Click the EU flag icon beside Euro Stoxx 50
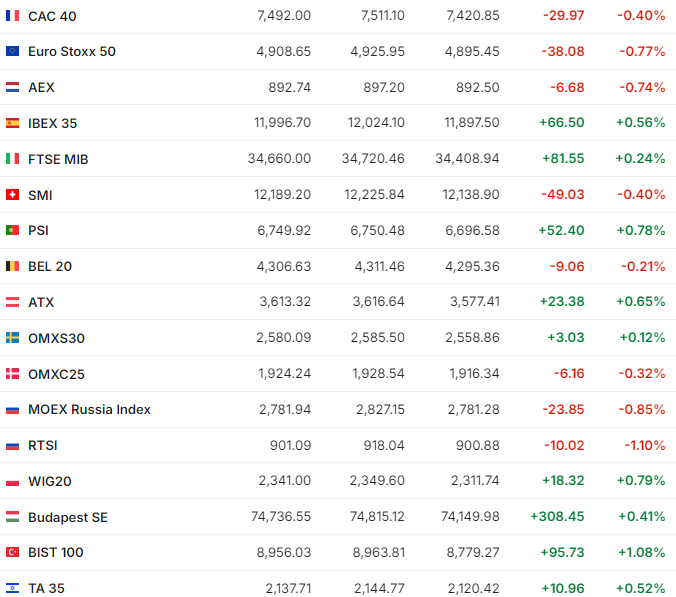Viewport: 676px width, 597px height. click(13, 51)
